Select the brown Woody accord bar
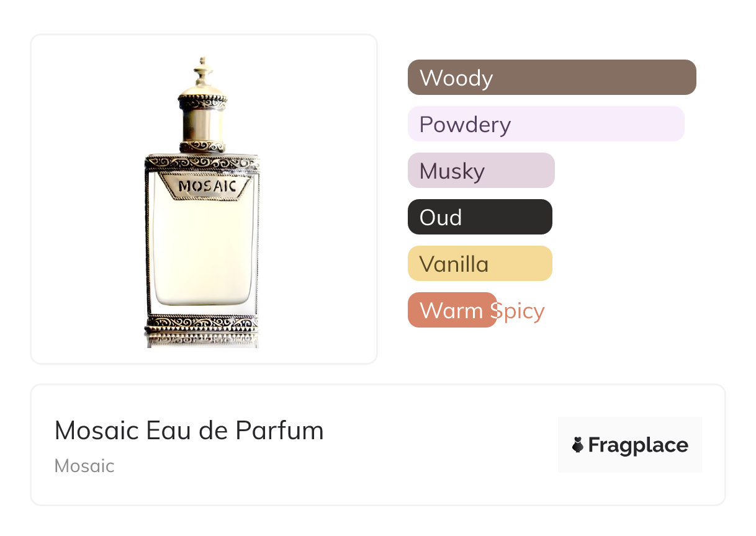Screen dimensions: 756x536 click(551, 78)
